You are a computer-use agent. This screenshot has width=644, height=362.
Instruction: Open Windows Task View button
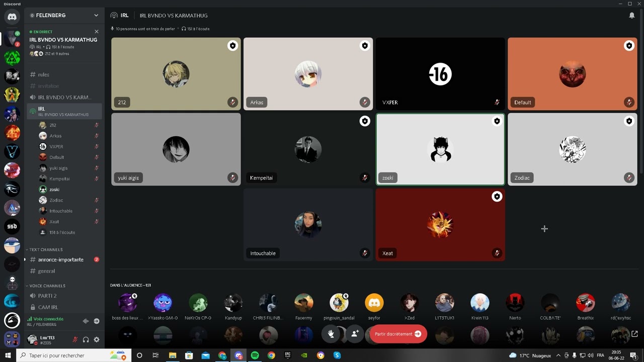point(155,355)
